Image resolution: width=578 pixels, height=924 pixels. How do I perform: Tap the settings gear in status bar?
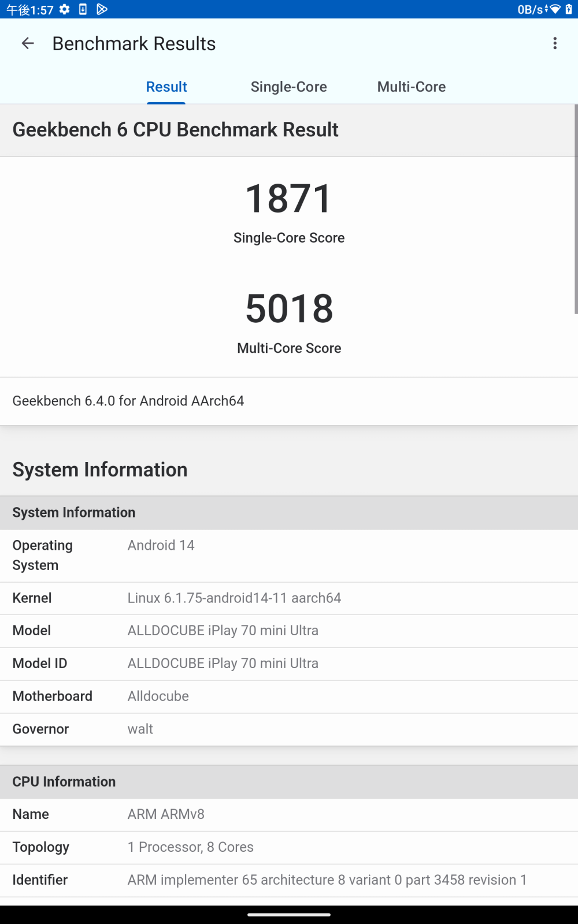click(x=65, y=9)
